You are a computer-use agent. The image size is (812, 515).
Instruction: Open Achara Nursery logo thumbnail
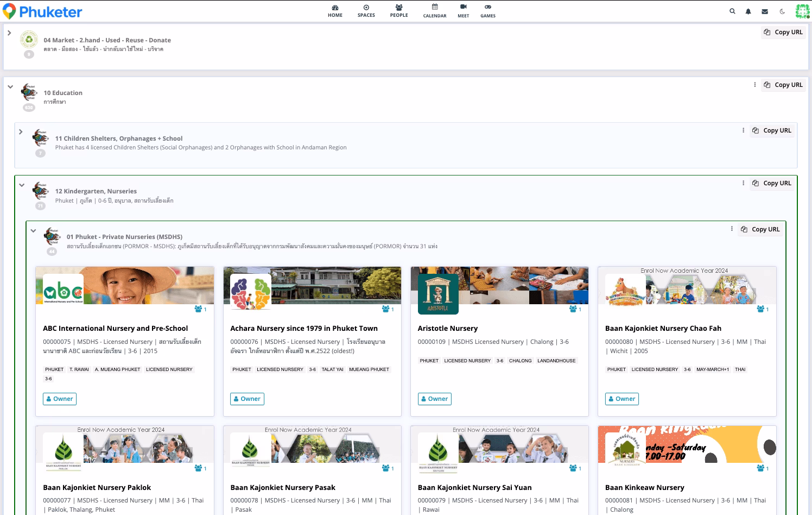pyautogui.click(x=250, y=294)
